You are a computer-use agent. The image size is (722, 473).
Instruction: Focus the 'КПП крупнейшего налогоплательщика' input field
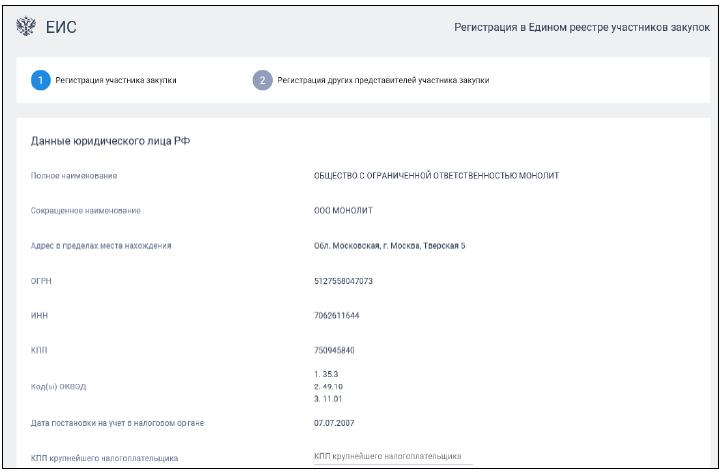pyautogui.click(x=392, y=457)
